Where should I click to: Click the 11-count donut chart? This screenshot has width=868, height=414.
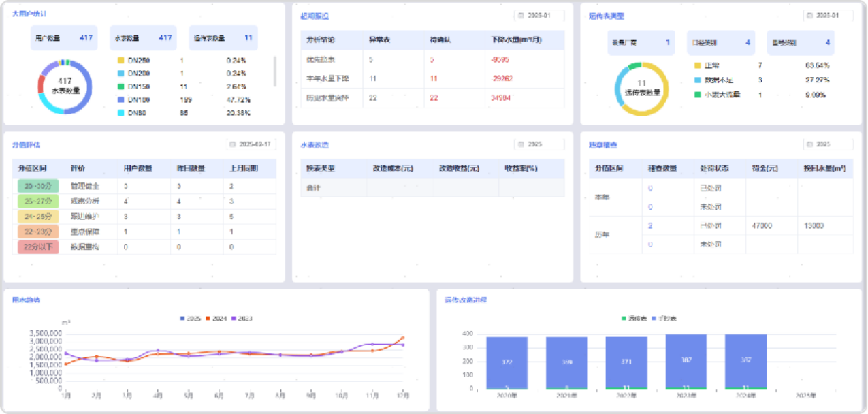coord(641,89)
